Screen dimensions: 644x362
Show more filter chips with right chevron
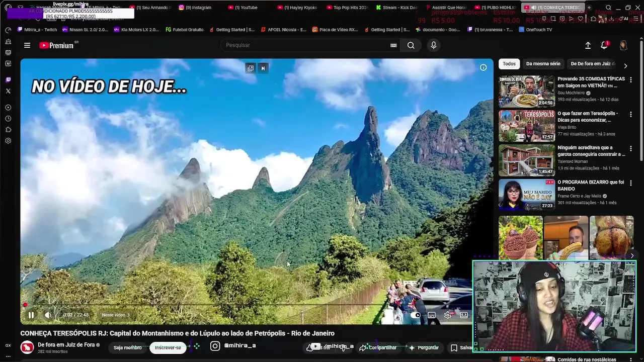pos(625,65)
